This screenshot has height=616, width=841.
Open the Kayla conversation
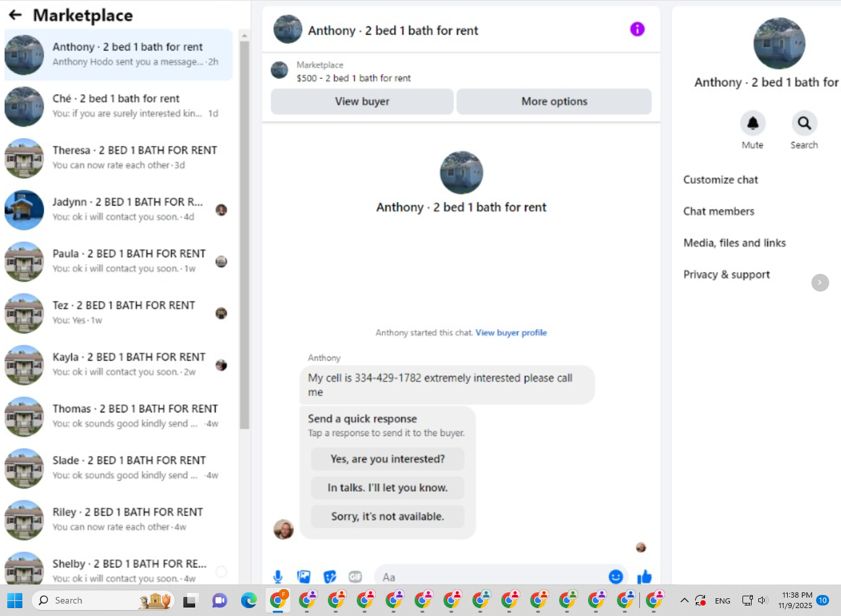[x=118, y=364]
